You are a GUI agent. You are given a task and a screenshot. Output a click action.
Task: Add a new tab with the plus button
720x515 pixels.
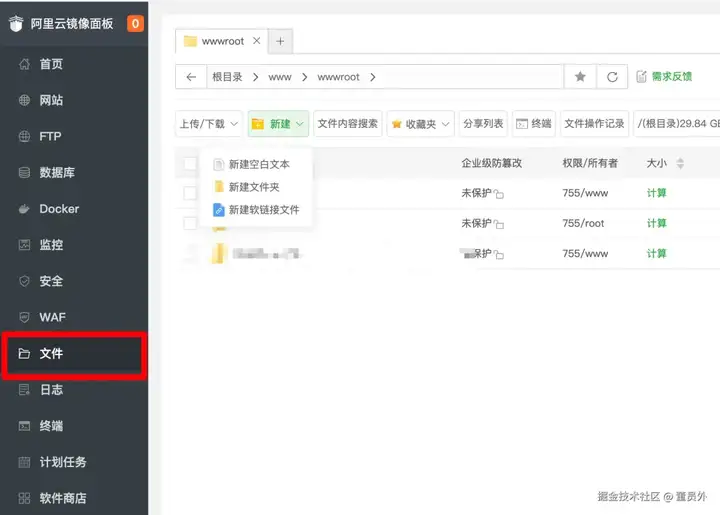pyautogui.click(x=280, y=41)
